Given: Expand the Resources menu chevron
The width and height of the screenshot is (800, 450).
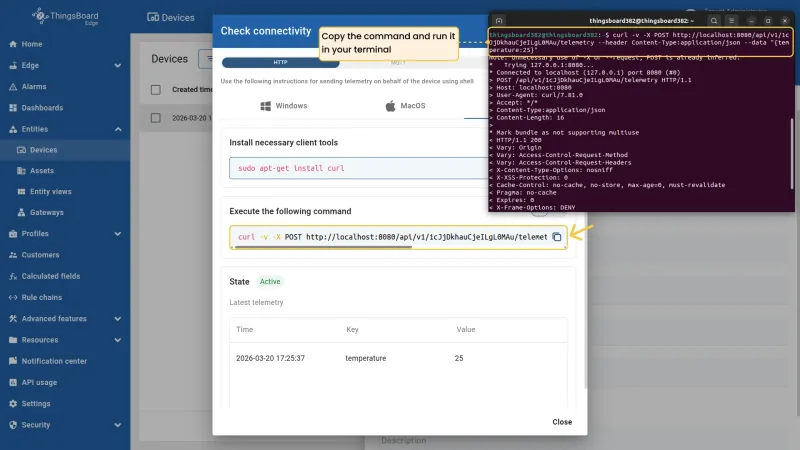Looking at the screenshot, I should 118,340.
